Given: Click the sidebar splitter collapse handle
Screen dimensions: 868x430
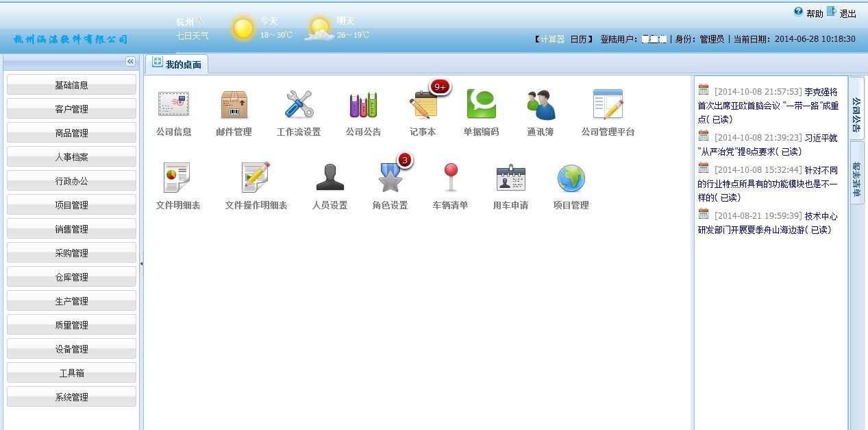Looking at the screenshot, I should pyautogui.click(x=141, y=263).
